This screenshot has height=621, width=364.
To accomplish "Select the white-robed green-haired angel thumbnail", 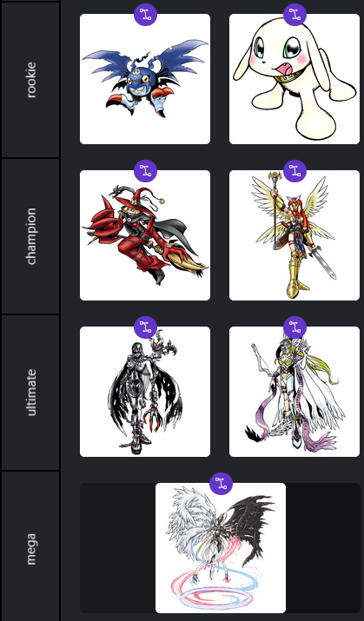I will point(295,392).
